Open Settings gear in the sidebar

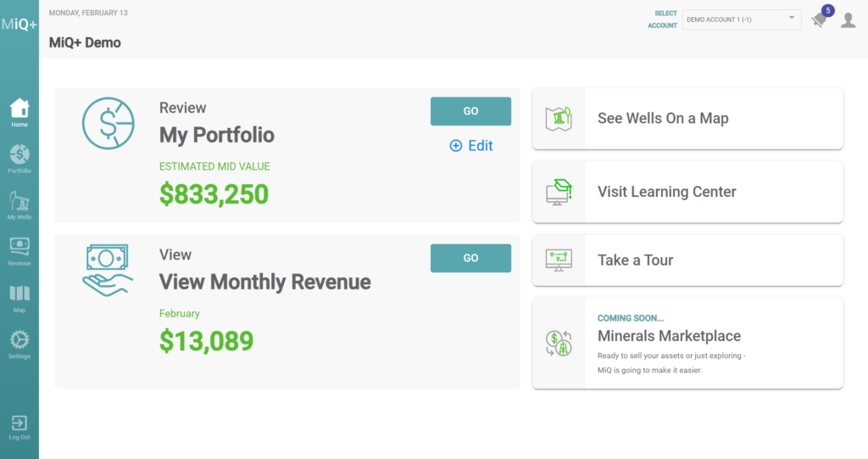19,344
